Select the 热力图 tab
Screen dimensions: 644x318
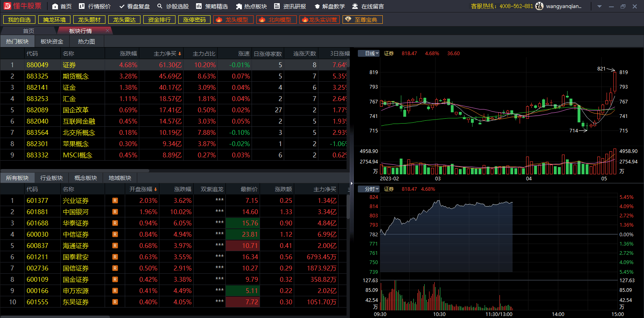(x=87, y=41)
